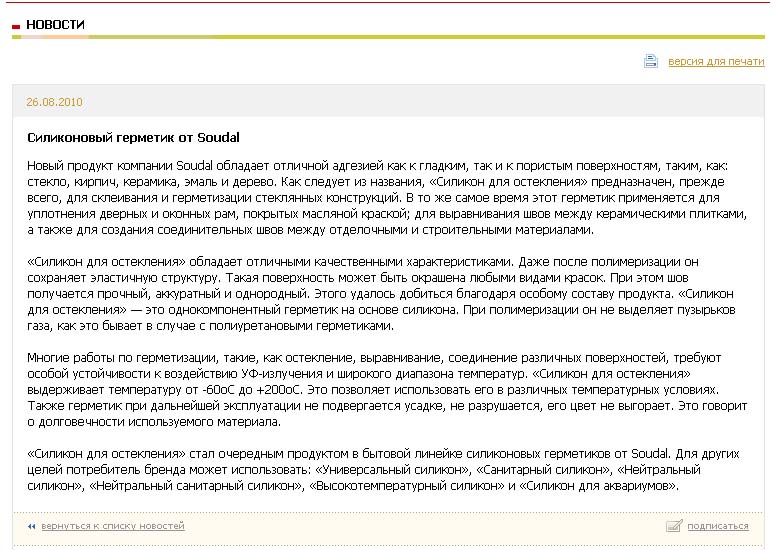Click the line starting '«Силикон для остекления» обладает отличными'
The image size is (777, 550).
point(363,262)
